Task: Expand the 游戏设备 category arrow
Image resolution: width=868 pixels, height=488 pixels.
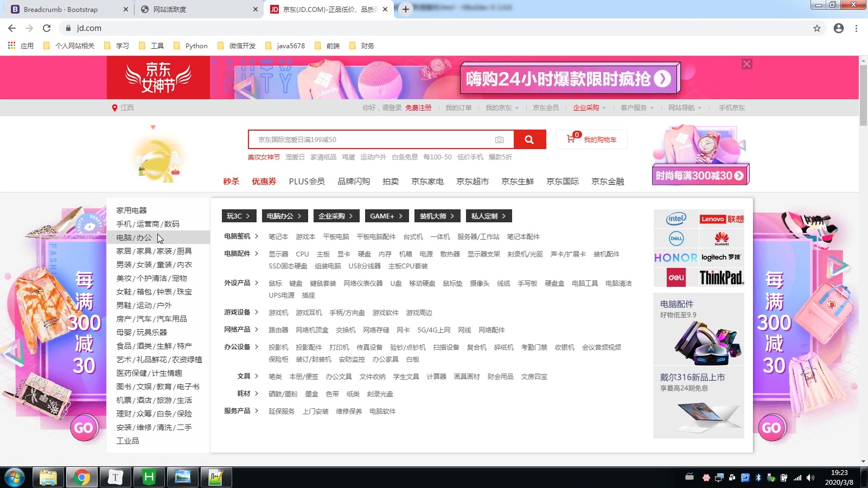Action: (257, 312)
